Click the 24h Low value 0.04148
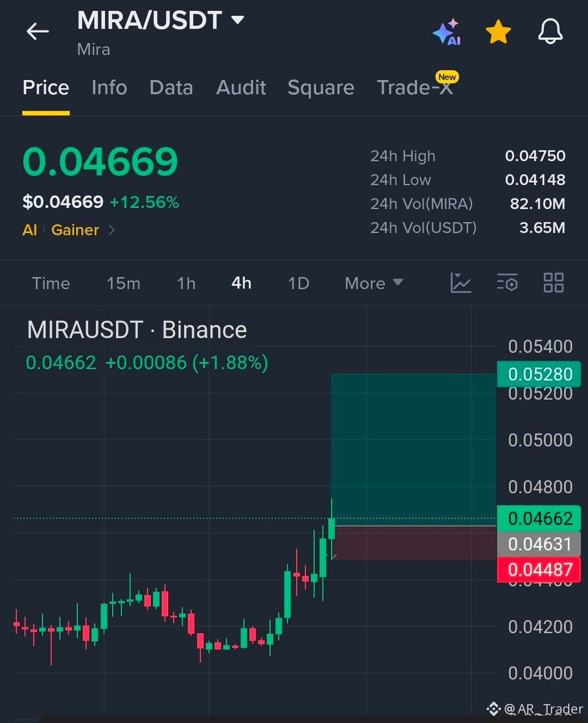 tap(535, 180)
